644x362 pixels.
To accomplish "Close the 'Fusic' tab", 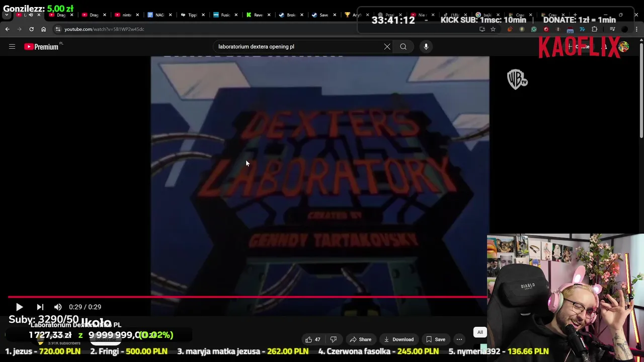I will 236,15.
